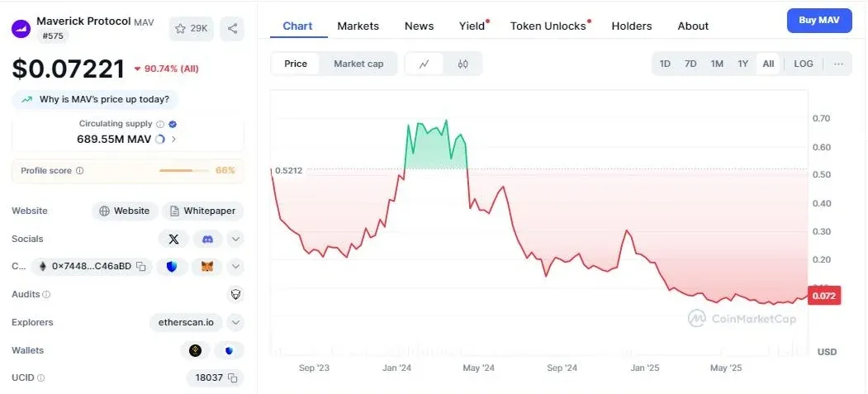The image size is (868, 394).
Task: Show profile score info tooltip
Action: (80, 170)
